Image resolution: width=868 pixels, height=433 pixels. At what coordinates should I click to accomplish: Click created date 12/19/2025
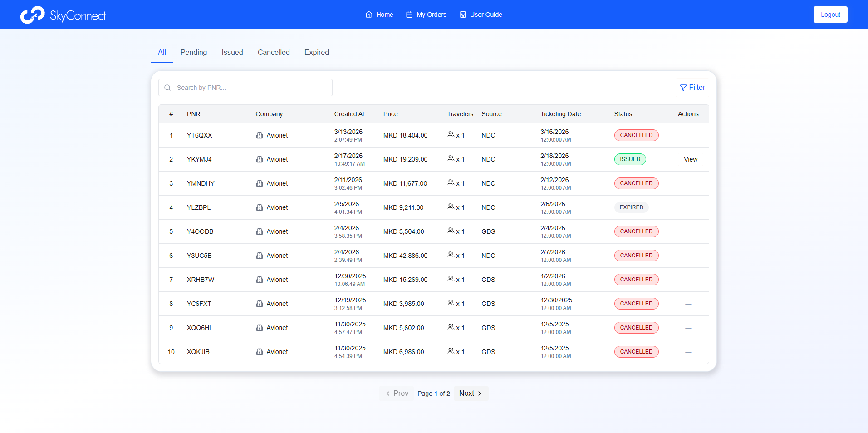(x=350, y=300)
